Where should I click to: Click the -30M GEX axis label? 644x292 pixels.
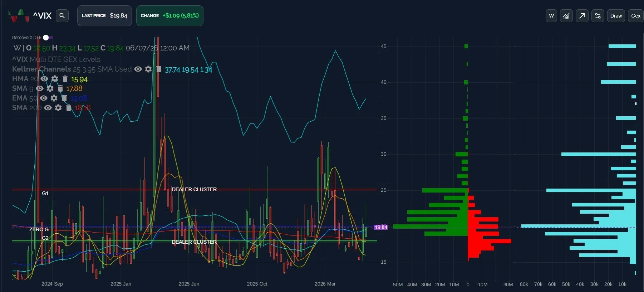click(x=507, y=284)
